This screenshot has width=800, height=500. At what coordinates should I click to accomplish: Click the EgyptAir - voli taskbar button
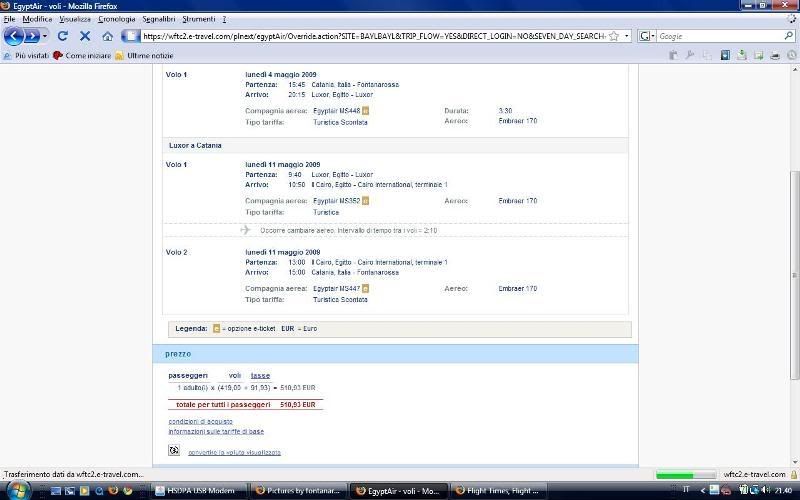point(398,491)
